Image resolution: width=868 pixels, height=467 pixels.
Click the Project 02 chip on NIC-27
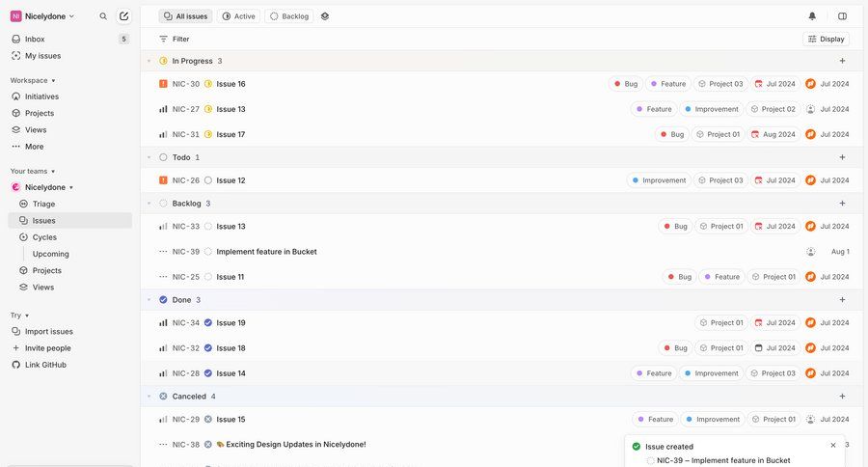pos(773,109)
